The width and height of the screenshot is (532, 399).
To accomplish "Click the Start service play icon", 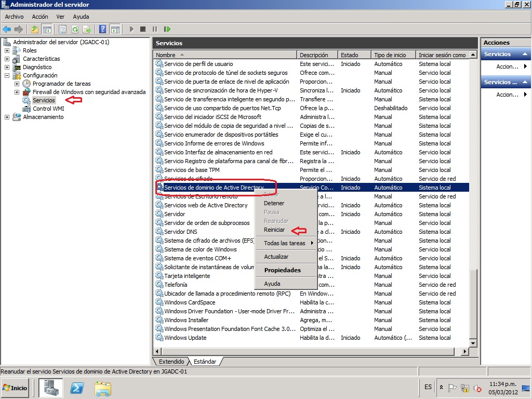I will click(131, 29).
